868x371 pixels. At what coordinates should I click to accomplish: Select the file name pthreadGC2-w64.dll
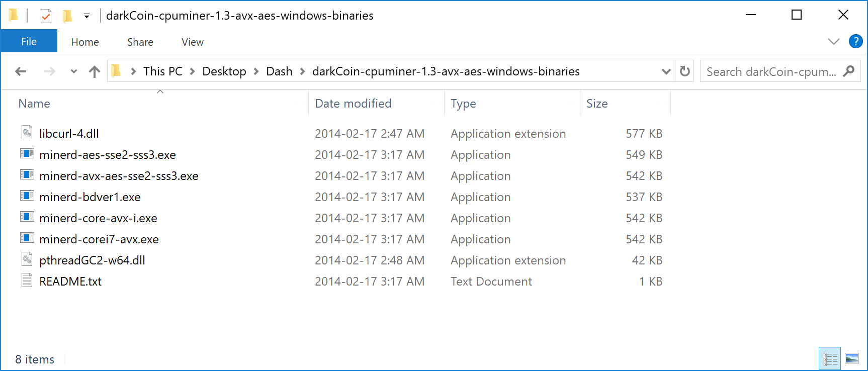[92, 260]
